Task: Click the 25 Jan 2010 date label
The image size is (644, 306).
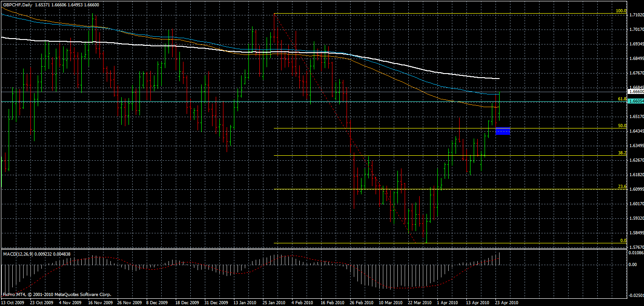Action: click(x=274, y=302)
